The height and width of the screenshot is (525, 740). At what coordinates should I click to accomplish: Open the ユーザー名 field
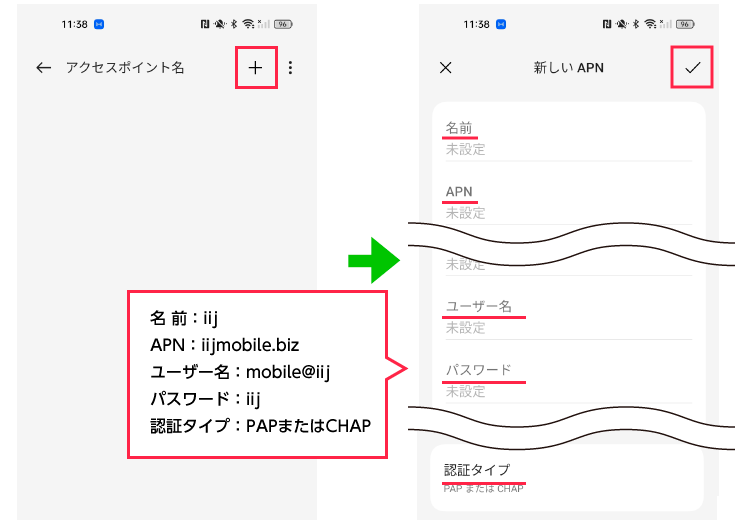569,317
